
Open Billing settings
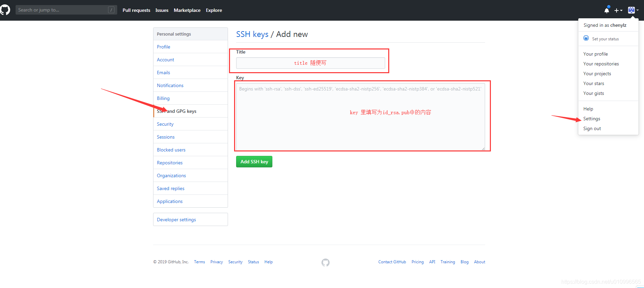coord(190,98)
